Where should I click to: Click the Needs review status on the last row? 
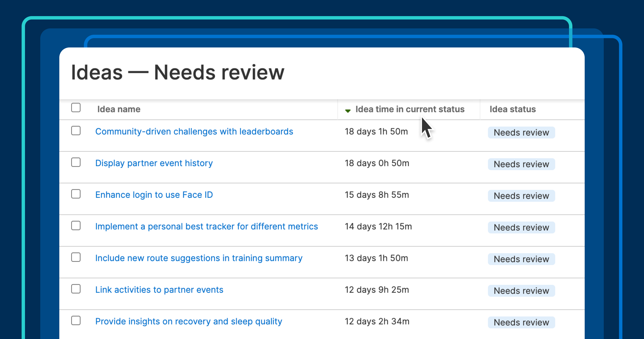pos(521,322)
